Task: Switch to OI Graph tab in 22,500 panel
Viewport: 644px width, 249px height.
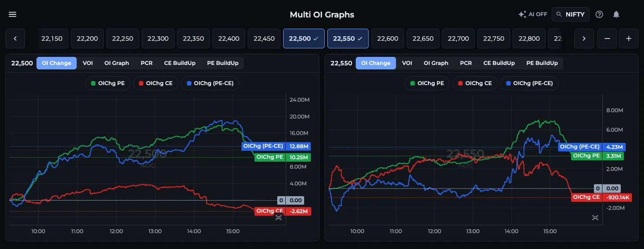Action: click(117, 63)
